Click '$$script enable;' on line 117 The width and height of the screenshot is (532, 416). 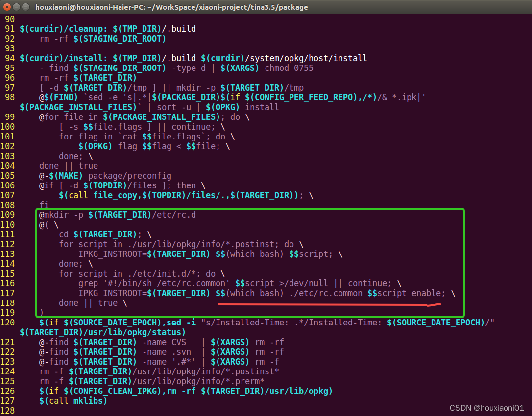[x=407, y=294]
